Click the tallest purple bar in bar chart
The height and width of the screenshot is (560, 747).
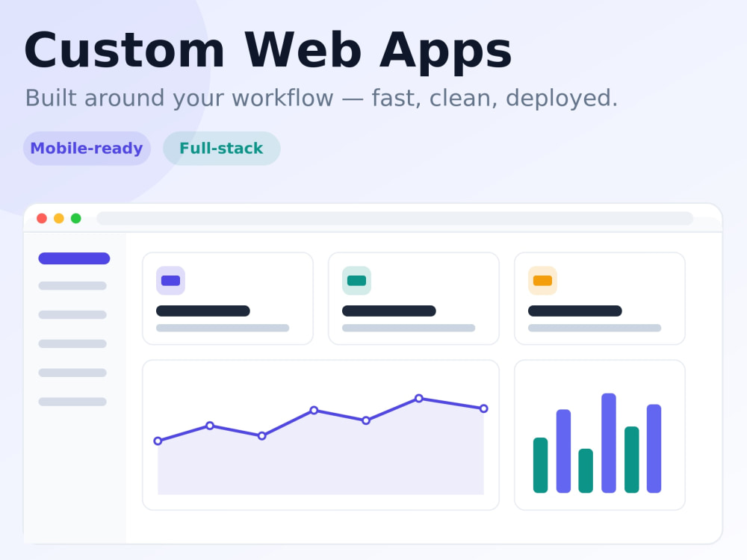pos(609,443)
